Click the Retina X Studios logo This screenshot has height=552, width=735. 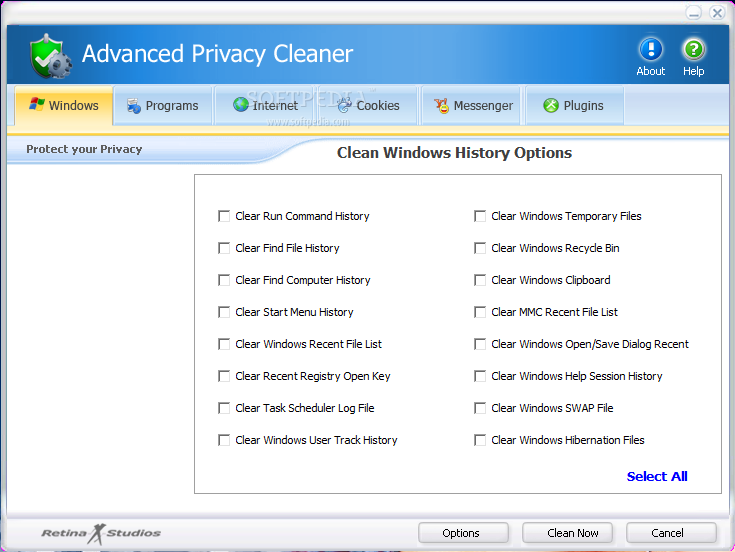point(101,533)
